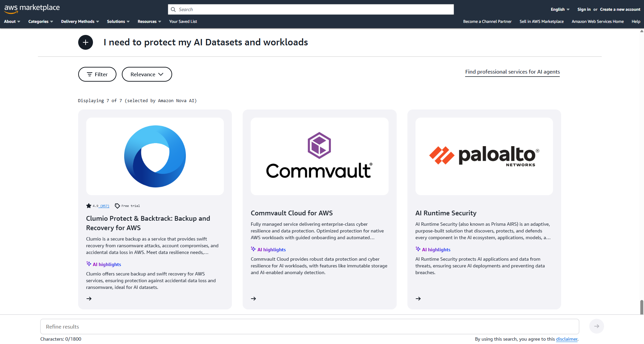Click the AI highlights sparkle on AI Runtime Security card
644x344 pixels.
418,249
